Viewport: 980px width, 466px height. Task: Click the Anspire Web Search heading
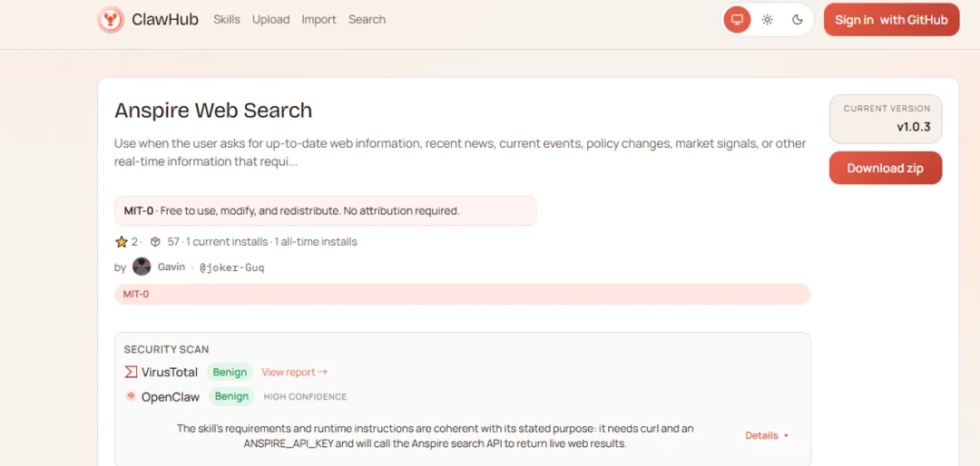click(x=213, y=111)
